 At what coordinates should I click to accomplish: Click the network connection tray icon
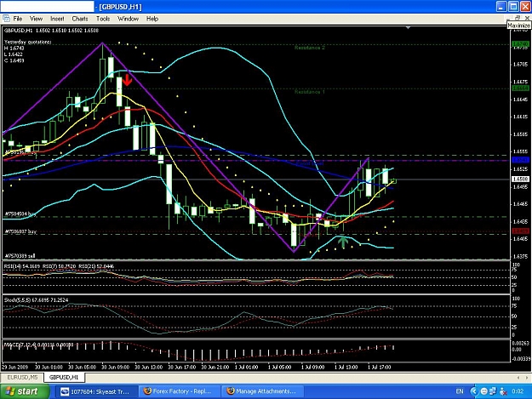click(x=493, y=391)
